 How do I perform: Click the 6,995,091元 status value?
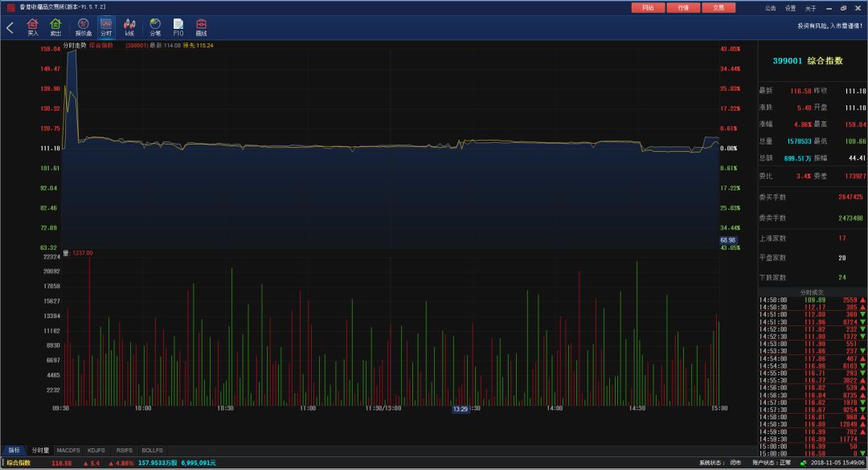(x=199, y=463)
